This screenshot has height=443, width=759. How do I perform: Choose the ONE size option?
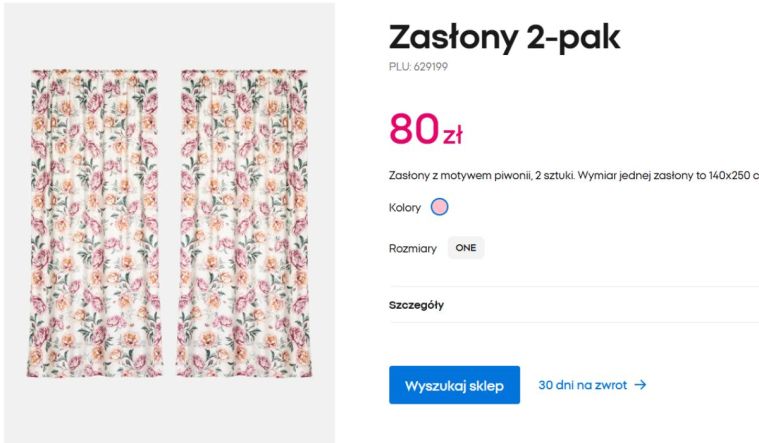[x=466, y=248]
